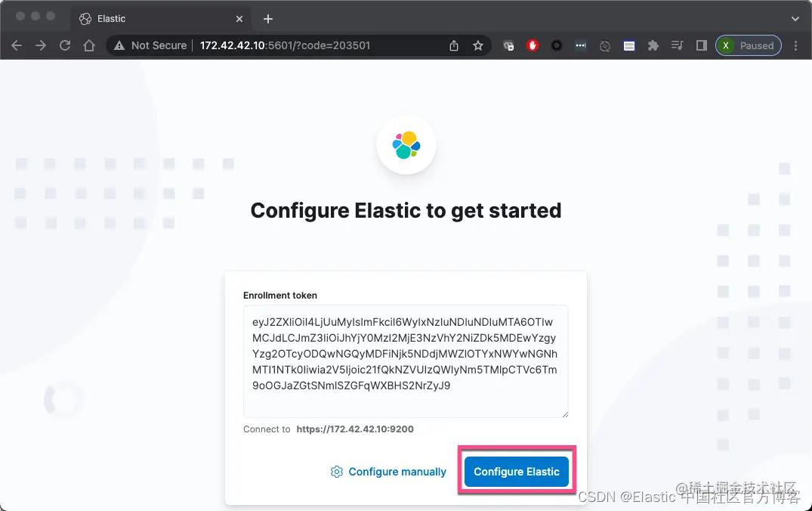The width and height of the screenshot is (812, 511).
Task: Open the media control playlist icon
Action: coord(677,45)
